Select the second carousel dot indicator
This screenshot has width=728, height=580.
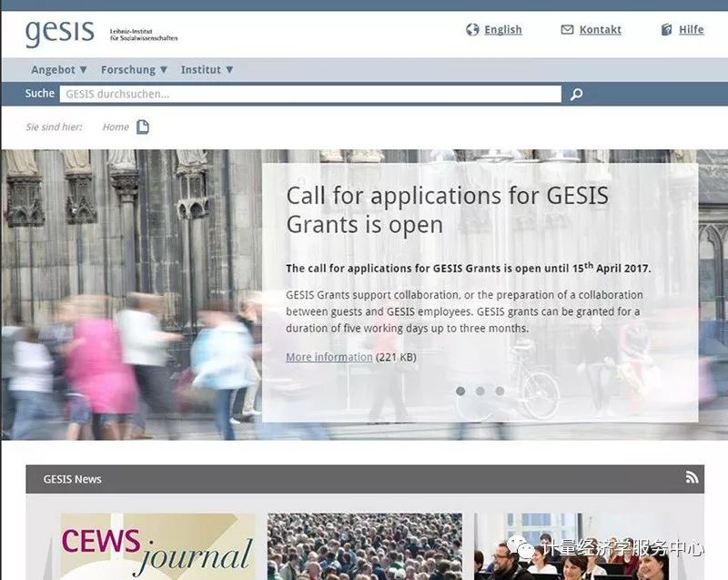[478, 391]
